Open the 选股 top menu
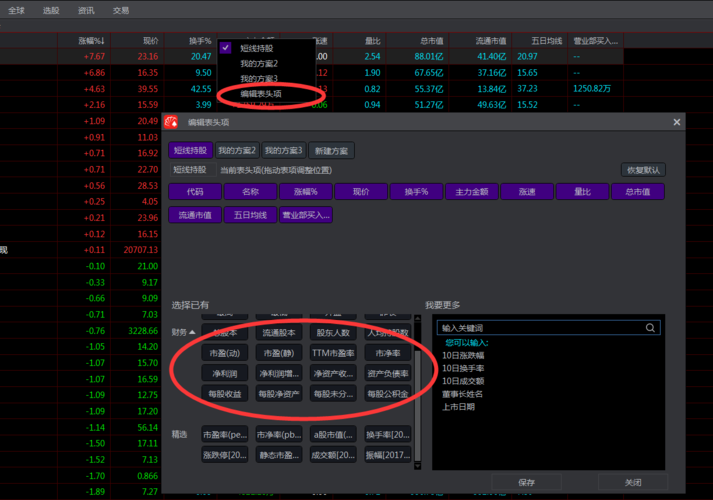 coord(51,10)
